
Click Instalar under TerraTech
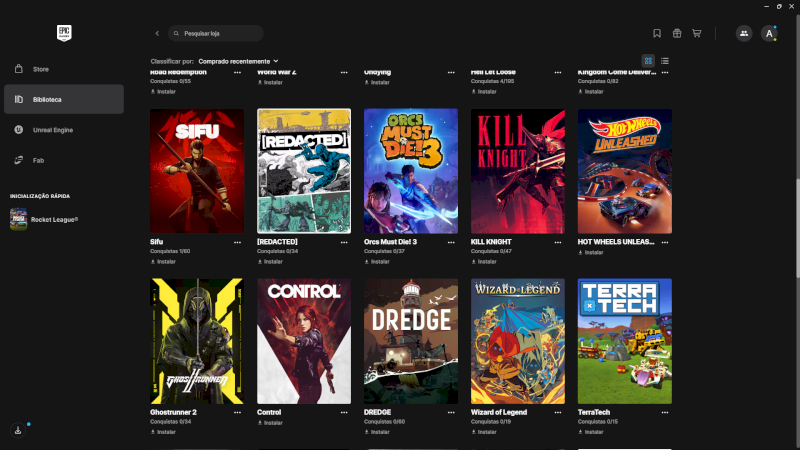point(591,432)
